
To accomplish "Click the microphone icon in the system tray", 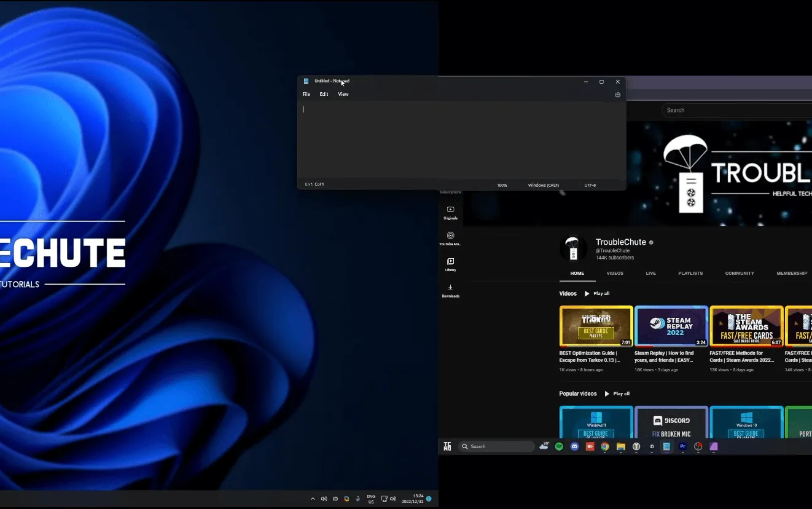I will [x=357, y=499].
